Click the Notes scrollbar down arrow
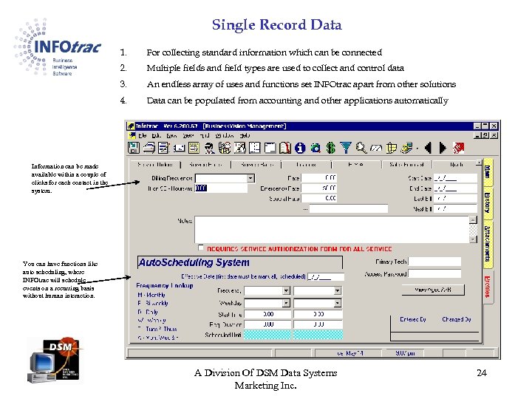Screen dimensions: 532x399 [x=473, y=239]
